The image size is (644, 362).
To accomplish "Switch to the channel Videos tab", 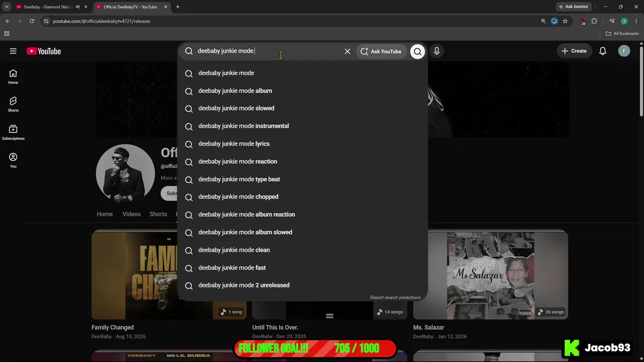I will (131, 214).
